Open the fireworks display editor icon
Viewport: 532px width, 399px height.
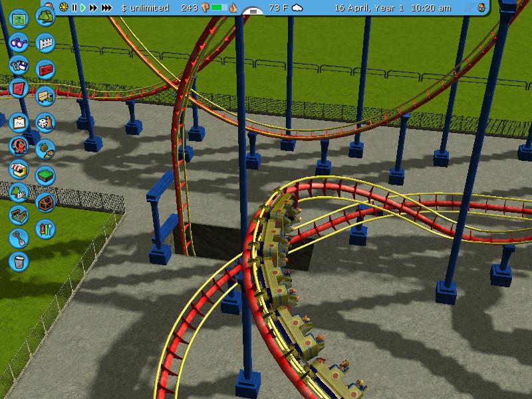coord(45,228)
